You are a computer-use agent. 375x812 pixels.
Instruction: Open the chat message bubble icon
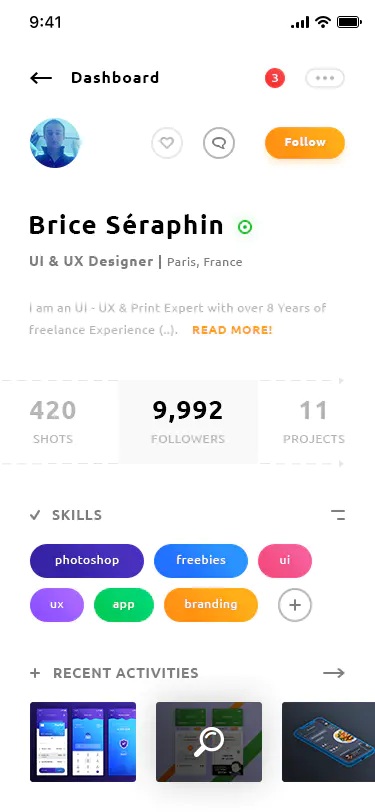[219, 143]
